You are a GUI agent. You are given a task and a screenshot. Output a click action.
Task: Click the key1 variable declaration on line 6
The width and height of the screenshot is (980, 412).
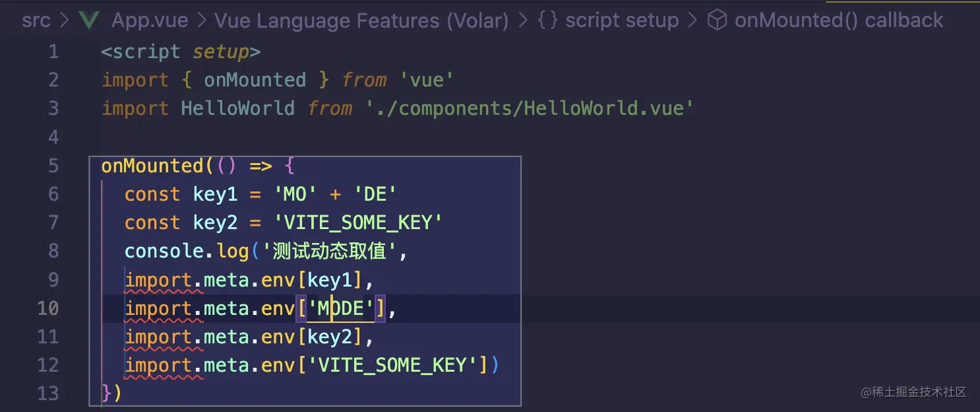tap(215, 194)
